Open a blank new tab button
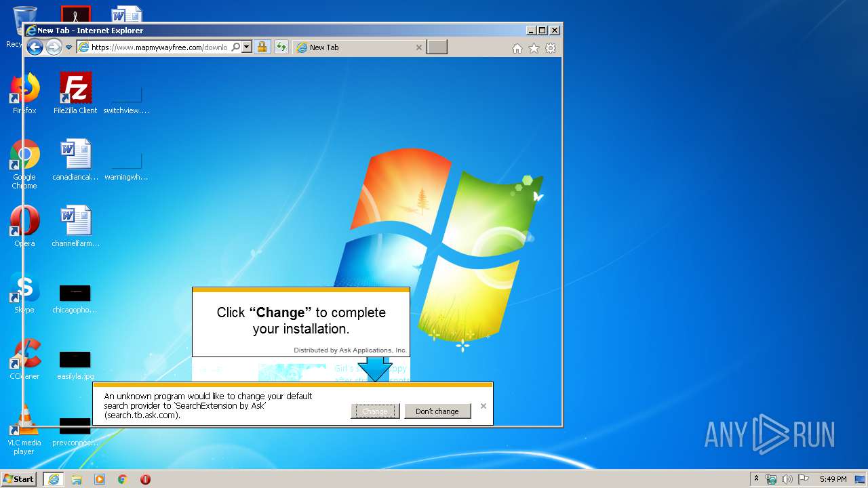The width and height of the screenshot is (868, 488). click(x=437, y=47)
